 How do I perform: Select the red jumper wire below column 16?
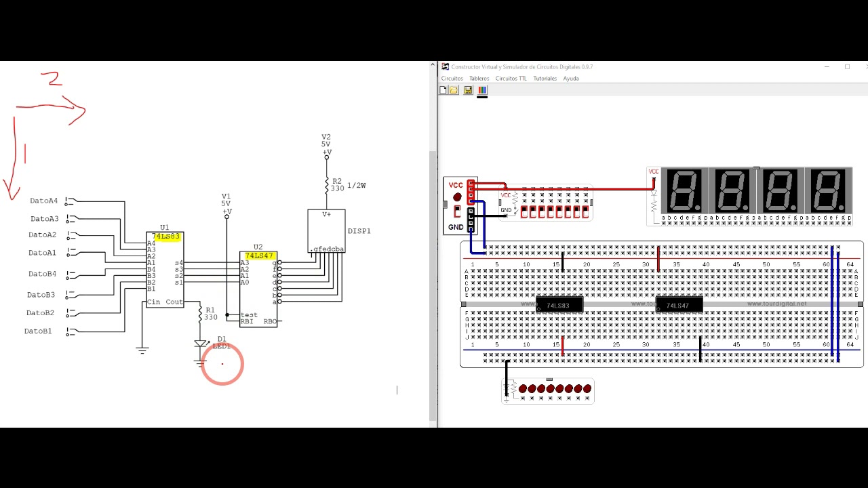pos(562,346)
